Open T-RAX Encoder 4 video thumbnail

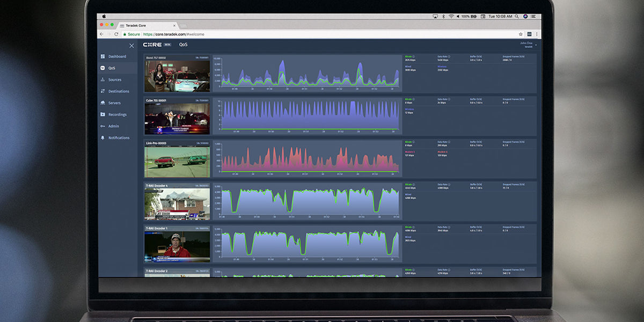click(x=177, y=204)
